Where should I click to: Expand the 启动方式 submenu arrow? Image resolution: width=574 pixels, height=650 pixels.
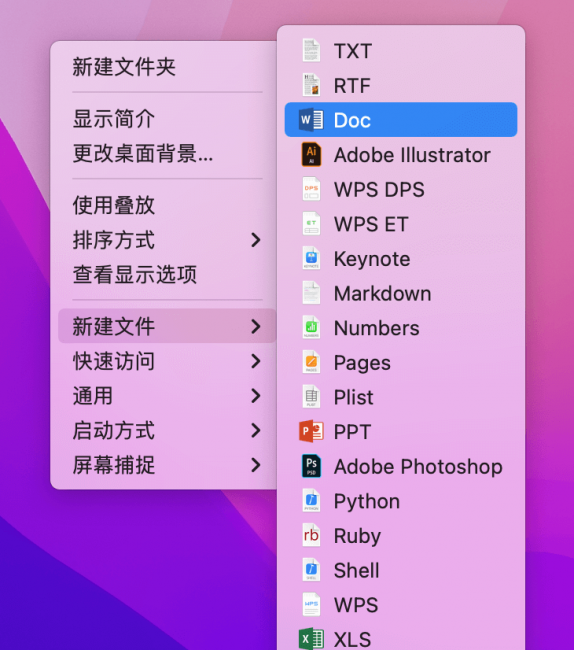[x=256, y=430]
